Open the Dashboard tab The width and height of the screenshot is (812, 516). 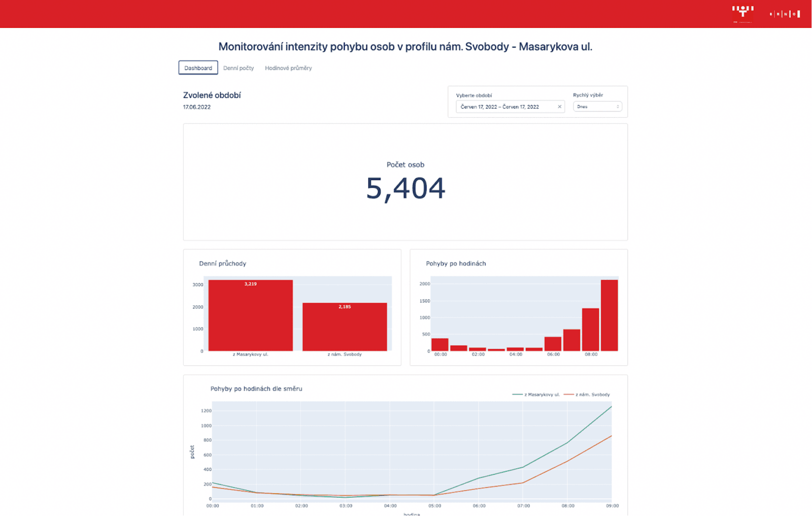[198, 68]
